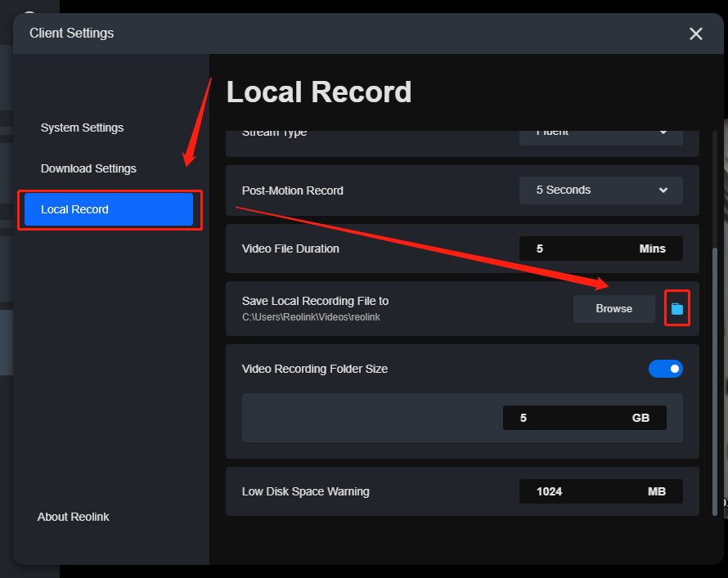Click the Video File Duration label
This screenshot has width=728, height=578.
[x=290, y=249]
